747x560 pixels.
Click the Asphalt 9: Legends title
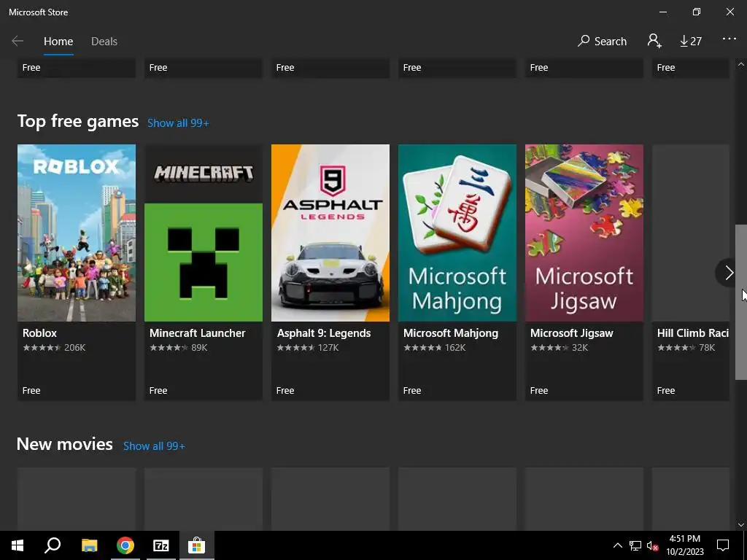(324, 332)
